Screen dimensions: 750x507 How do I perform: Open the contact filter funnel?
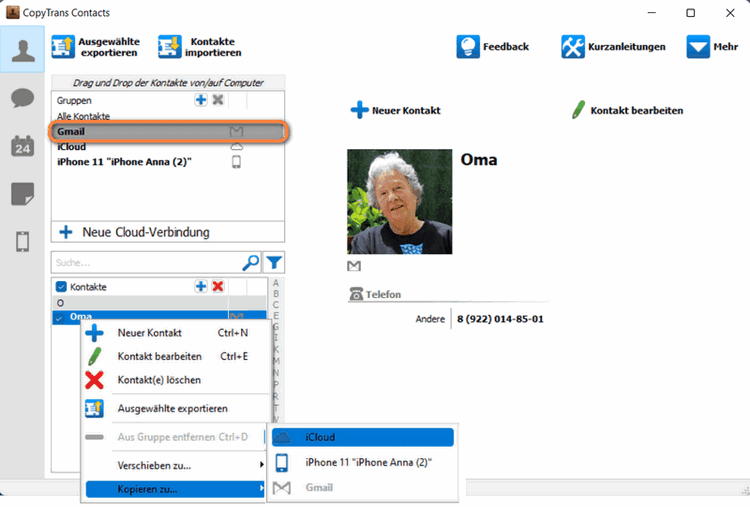[x=274, y=262]
